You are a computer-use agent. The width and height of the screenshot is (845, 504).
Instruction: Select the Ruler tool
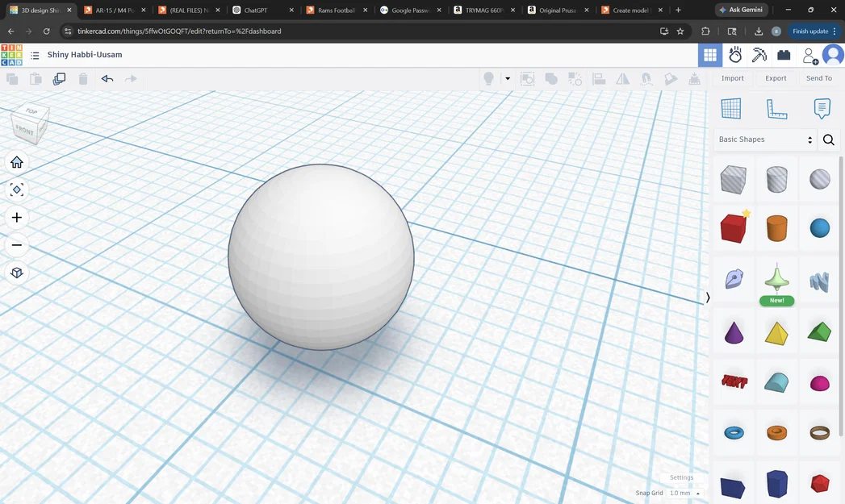click(x=776, y=108)
